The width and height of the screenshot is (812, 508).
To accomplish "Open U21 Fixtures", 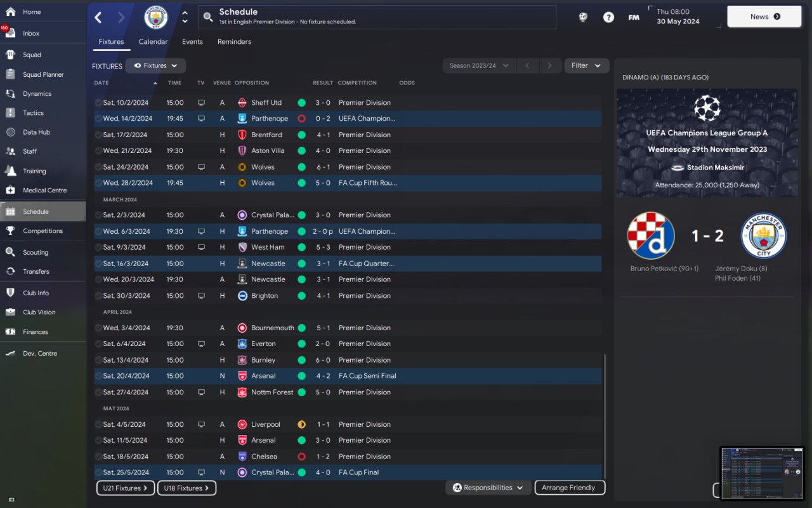I will click(126, 488).
